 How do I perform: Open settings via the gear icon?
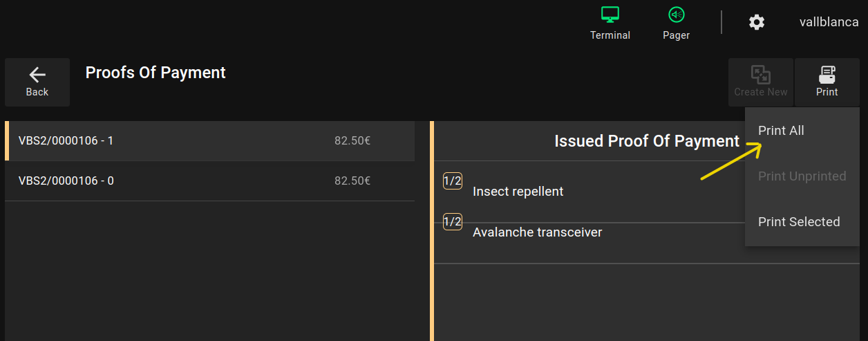(x=757, y=22)
